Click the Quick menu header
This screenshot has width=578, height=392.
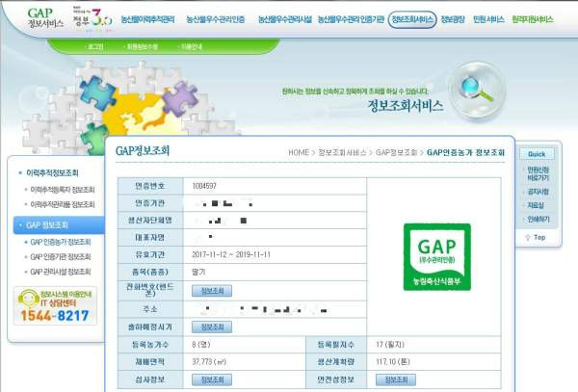[x=537, y=154]
